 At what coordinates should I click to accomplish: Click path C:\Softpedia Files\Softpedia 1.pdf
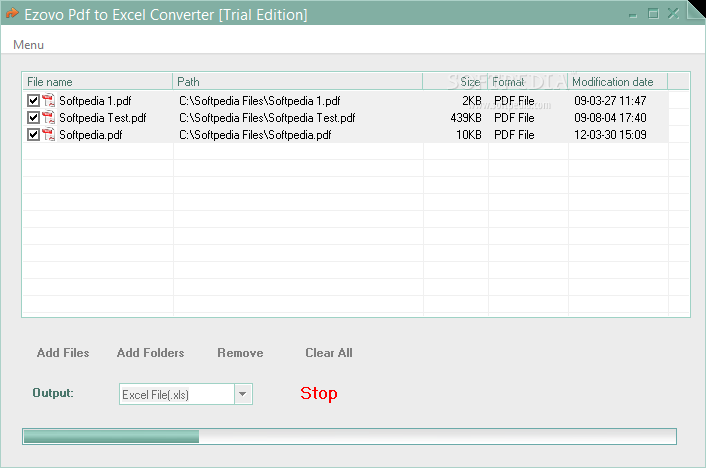coord(260,100)
